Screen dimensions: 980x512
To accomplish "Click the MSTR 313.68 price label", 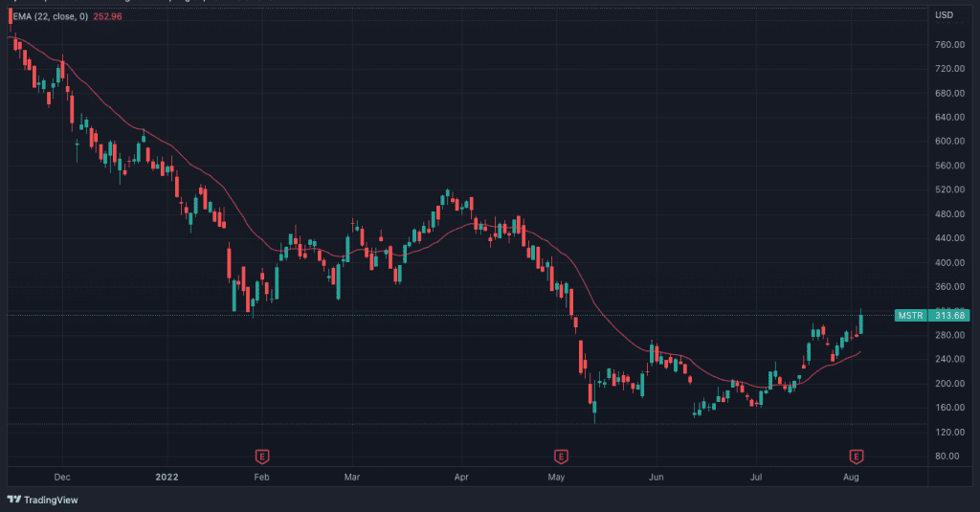I will [932, 315].
